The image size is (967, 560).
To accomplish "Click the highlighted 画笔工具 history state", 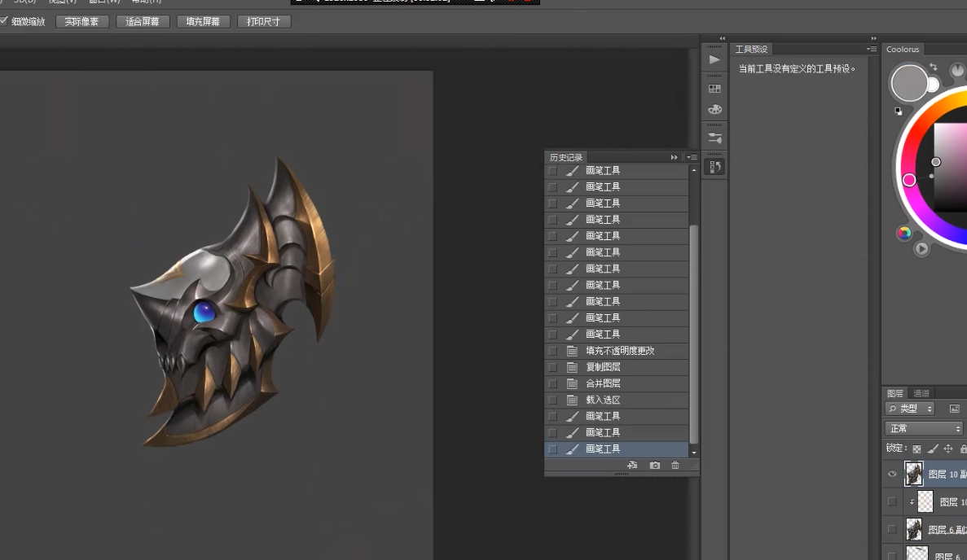I will point(616,449).
